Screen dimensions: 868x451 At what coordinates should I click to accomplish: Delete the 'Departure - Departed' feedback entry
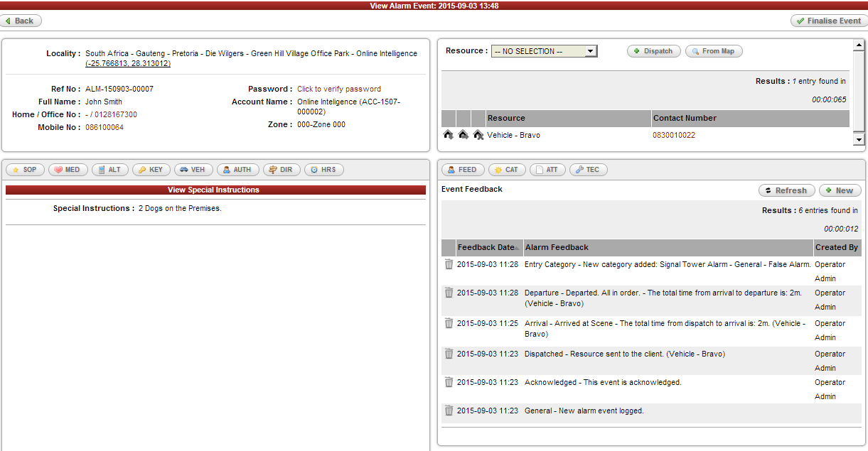pos(449,293)
